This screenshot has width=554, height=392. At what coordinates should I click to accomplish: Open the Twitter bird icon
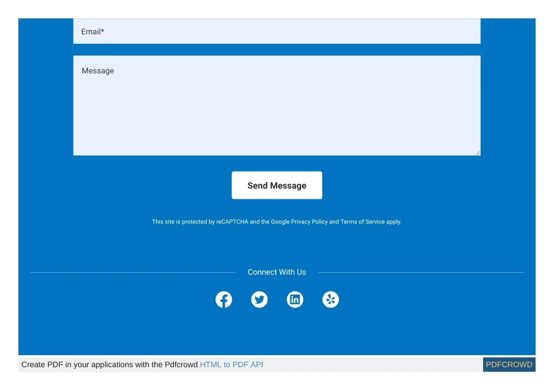[x=259, y=299]
